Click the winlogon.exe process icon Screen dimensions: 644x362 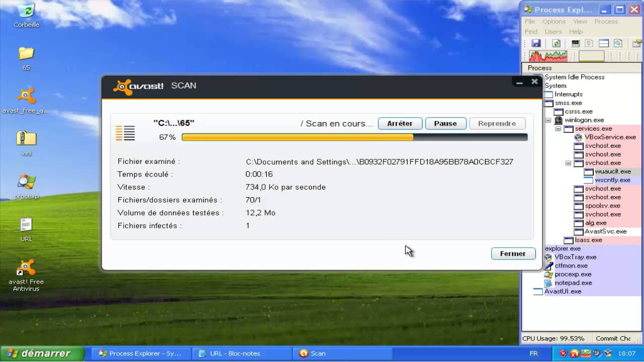(x=558, y=120)
